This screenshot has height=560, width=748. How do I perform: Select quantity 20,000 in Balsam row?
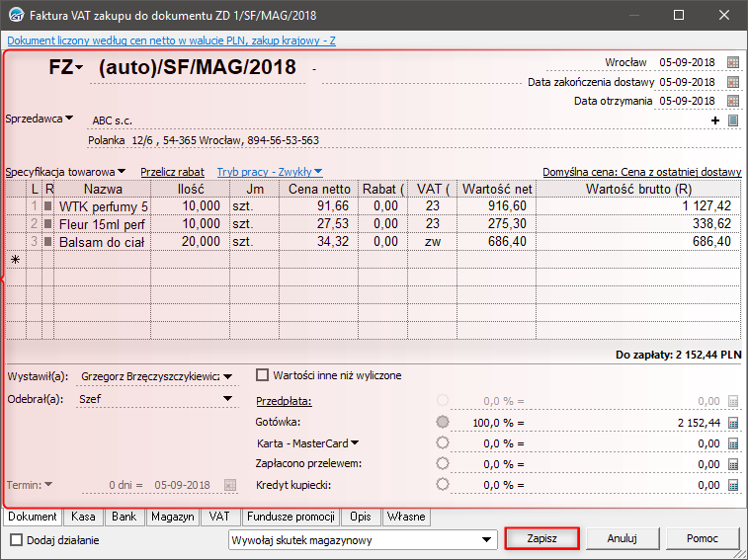[191, 242]
